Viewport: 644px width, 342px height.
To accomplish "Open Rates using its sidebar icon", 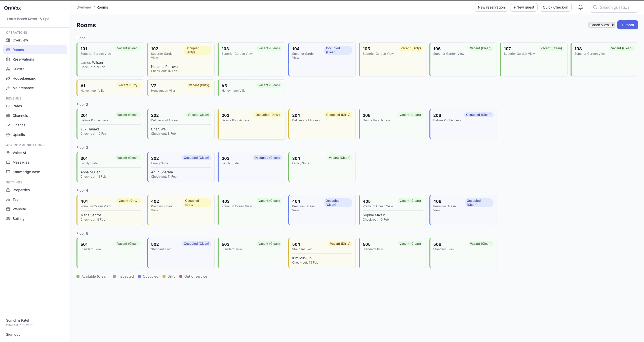I will tap(8, 106).
